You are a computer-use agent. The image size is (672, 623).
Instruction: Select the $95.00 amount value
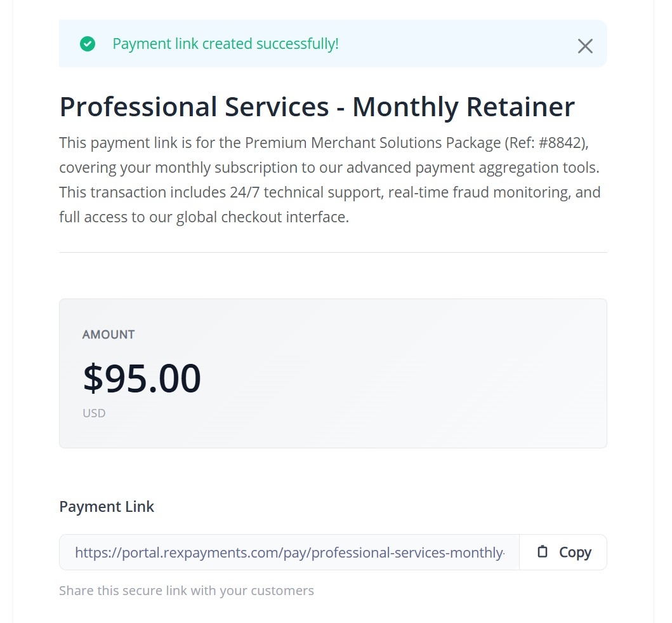coord(142,378)
